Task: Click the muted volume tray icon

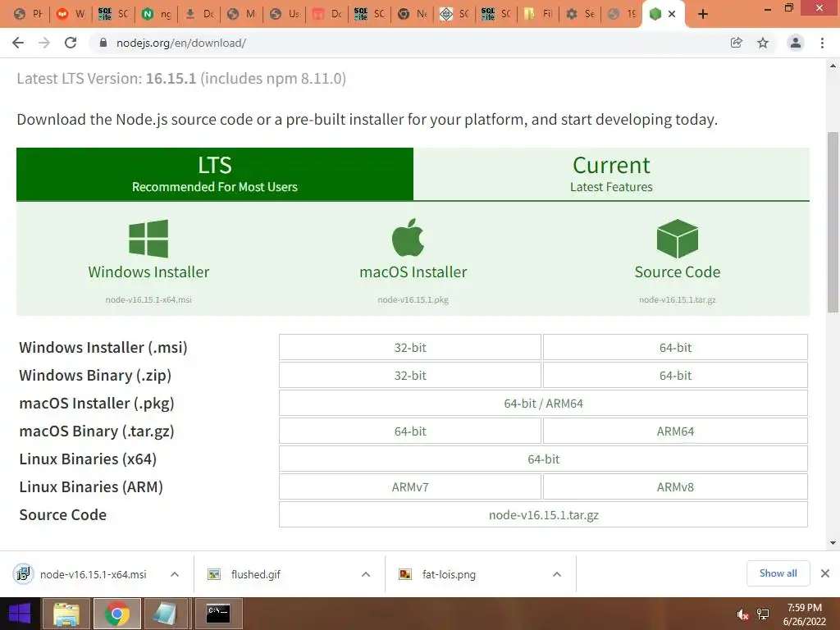Action: coord(742,614)
